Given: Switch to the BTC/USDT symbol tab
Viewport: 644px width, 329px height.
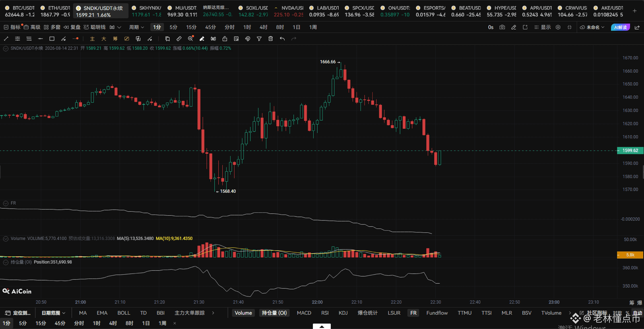Looking at the screenshot, I should click(19, 11).
